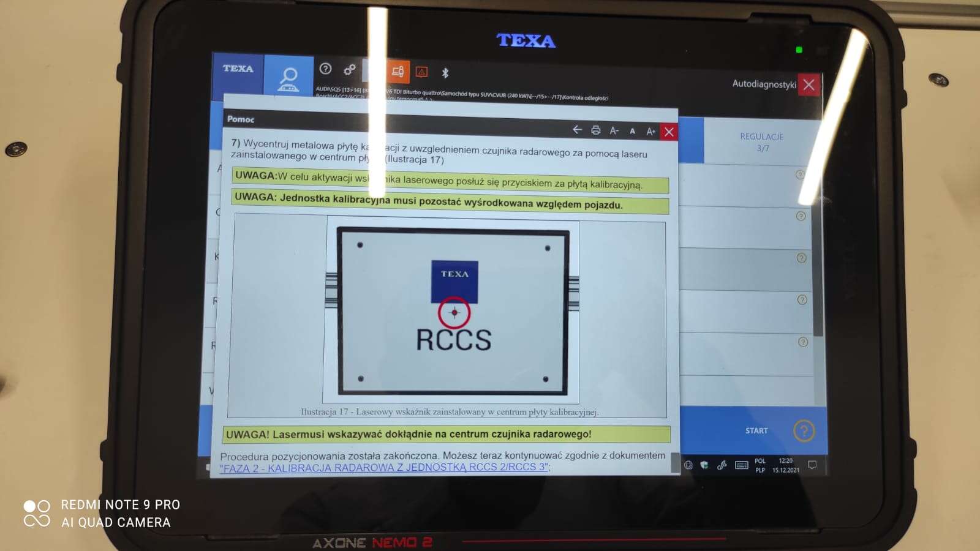Image resolution: width=980 pixels, height=551 pixels.
Task: Click the RCCS calibration plate illustration
Action: tap(452, 312)
